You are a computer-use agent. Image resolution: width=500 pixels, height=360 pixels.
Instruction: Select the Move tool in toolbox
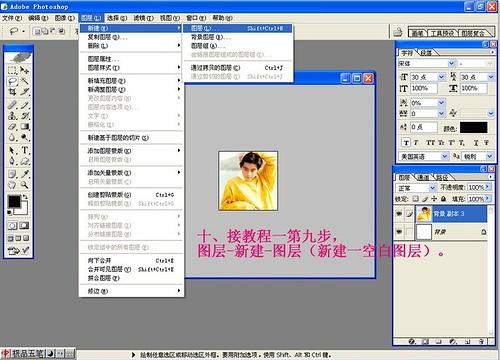(24, 70)
